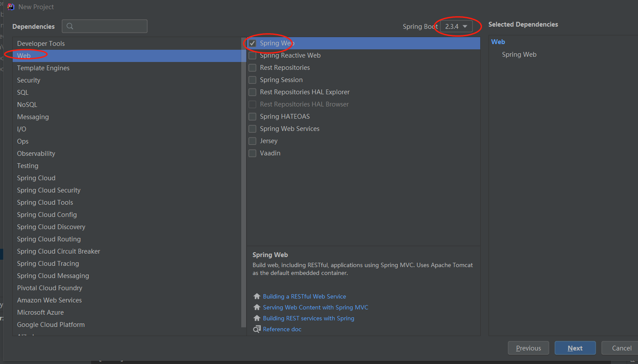Select Spring Web under Selected Dependencies
This screenshot has height=364, width=638.
click(519, 55)
